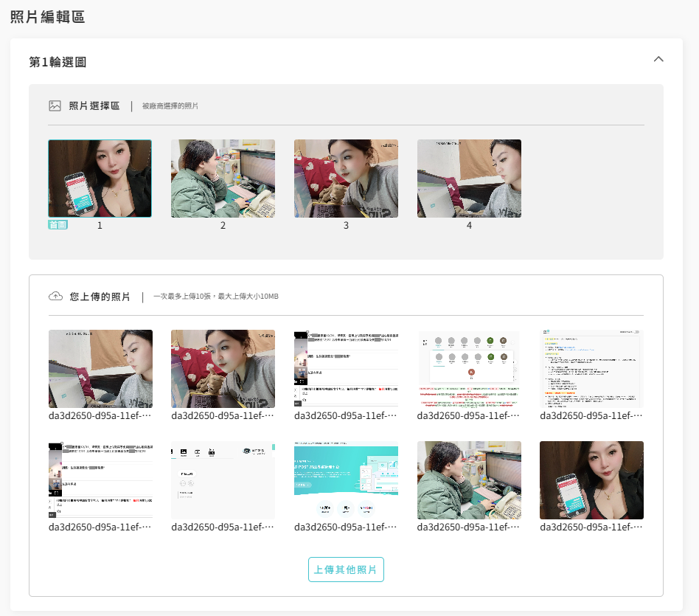Click 第1輪選圖 section title
The width and height of the screenshot is (699, 616).
click(58, 62)
